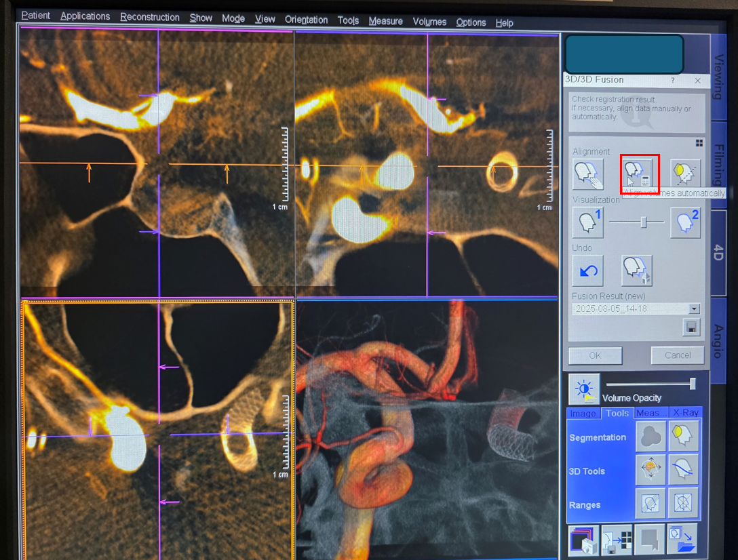Click the undo arrow in Fusion panel
This screenshot has height=560, width=738.
(587, 271)
